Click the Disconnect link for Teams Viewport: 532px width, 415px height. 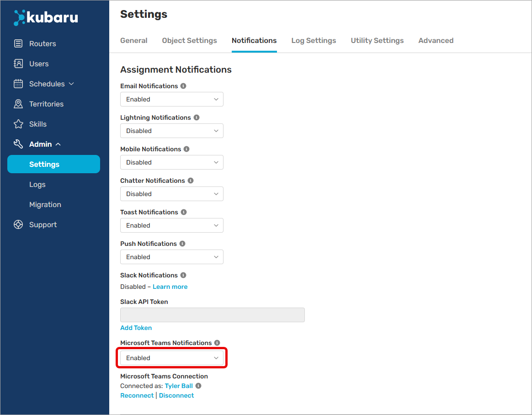pos(176,395)
